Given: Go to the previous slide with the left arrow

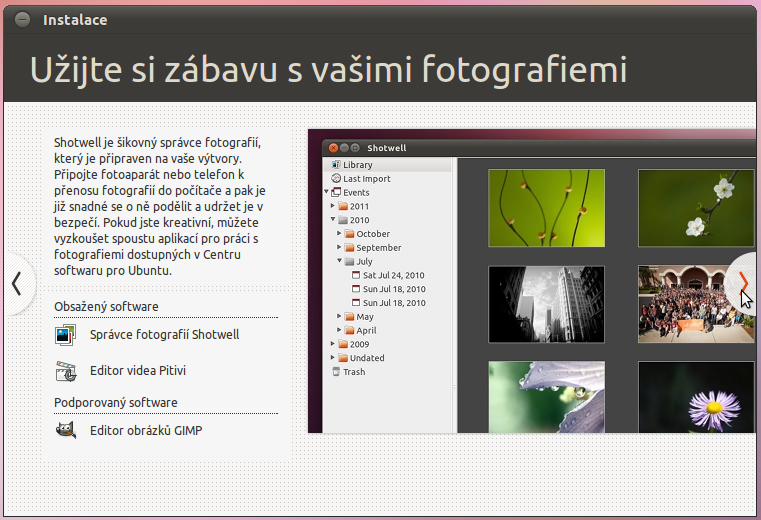Looking at the screenshot, I should (x=17, y=284).
